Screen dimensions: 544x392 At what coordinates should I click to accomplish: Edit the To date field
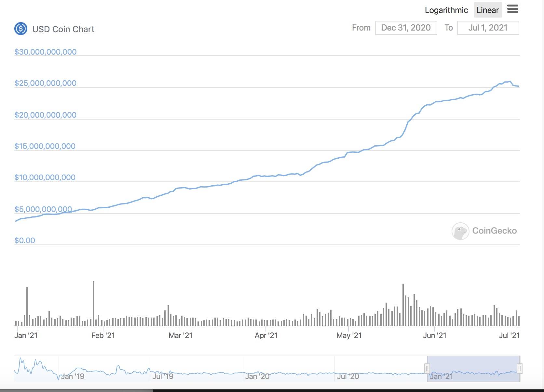pos(488,28)
